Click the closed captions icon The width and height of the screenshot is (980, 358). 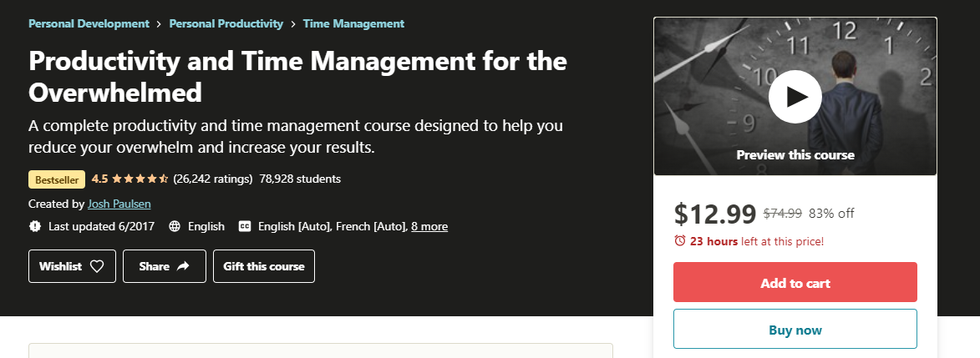point(245,226)
